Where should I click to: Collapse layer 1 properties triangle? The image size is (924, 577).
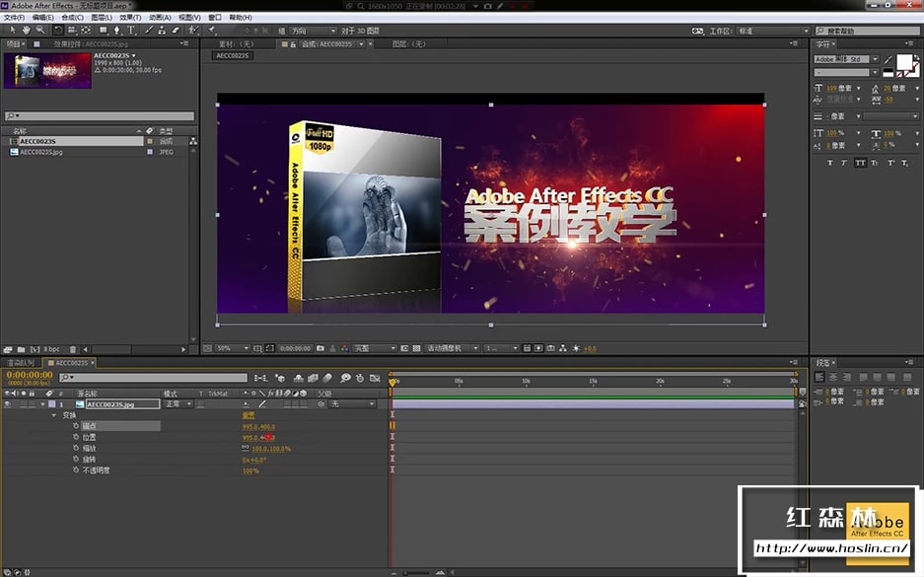pos(42,404)
